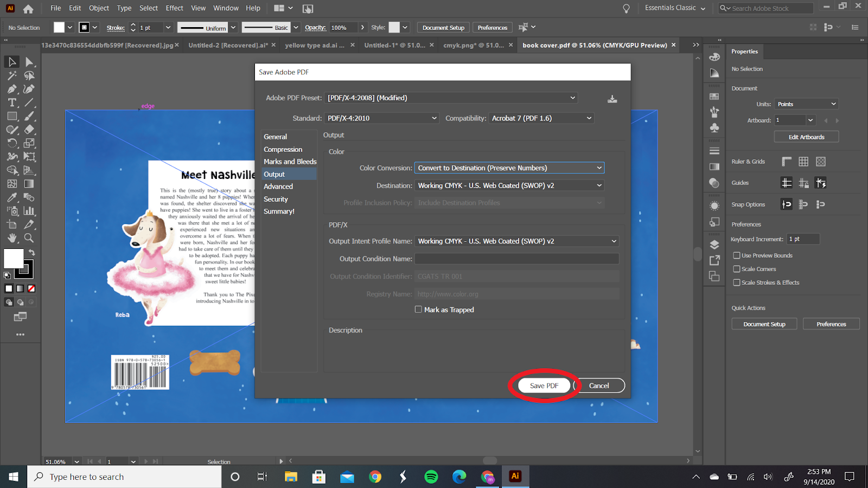This screenshot has height=488, width=868.
Task: Open Illustrator home screen icon
Action: coord(28,9)
